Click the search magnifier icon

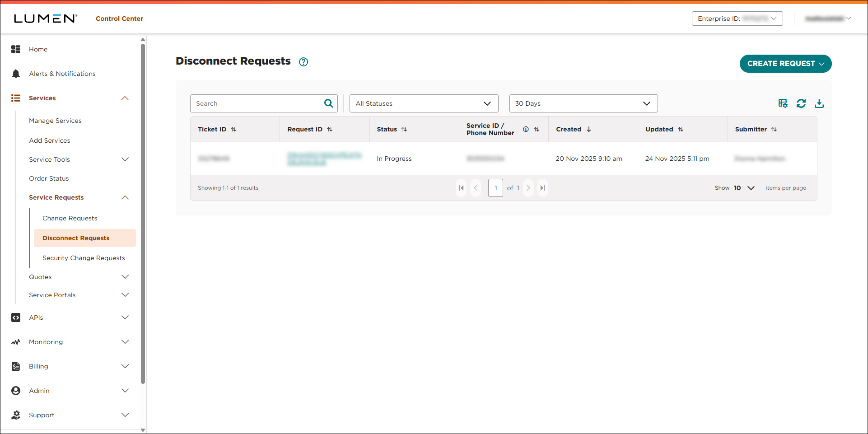point(328,103)
